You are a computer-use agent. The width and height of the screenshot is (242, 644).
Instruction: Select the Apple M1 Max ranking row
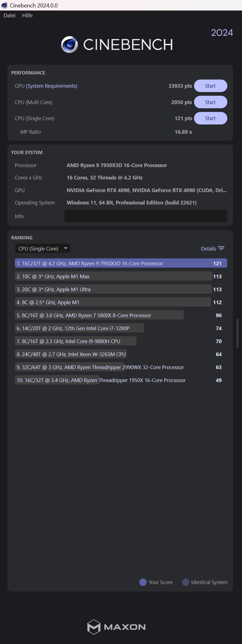(x=121, y=276)
